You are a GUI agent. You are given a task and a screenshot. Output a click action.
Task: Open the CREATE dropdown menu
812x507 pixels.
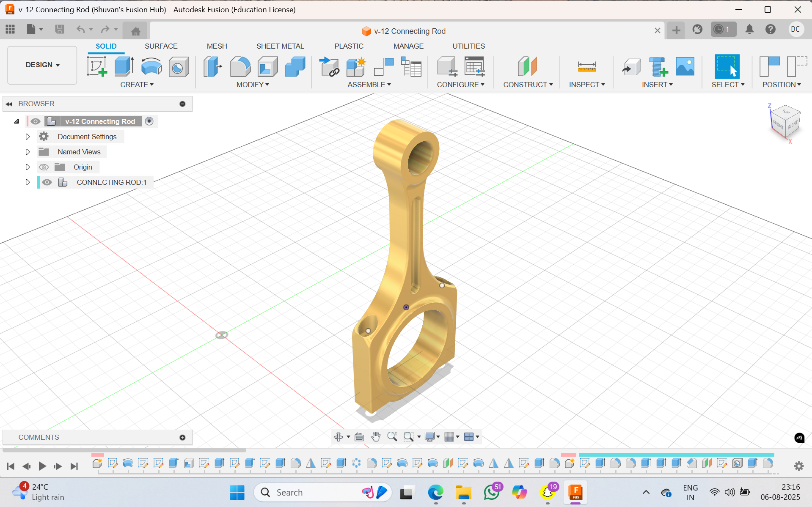[x=137, y=85]
